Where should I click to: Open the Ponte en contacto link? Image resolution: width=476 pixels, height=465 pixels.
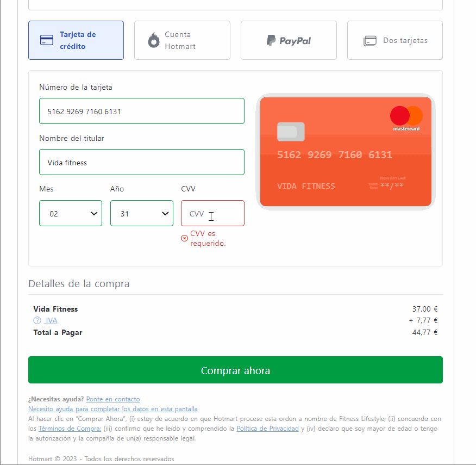pyautogui.click(x=113, y=399)
